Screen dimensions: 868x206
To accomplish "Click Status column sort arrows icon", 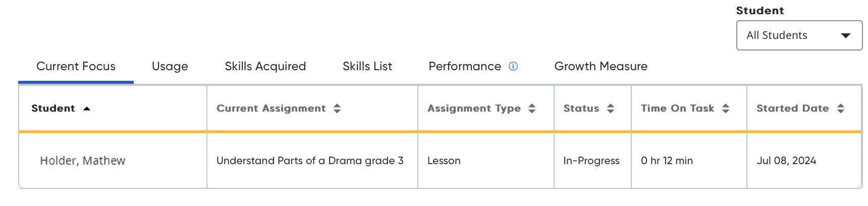I will tap(611, 108).
